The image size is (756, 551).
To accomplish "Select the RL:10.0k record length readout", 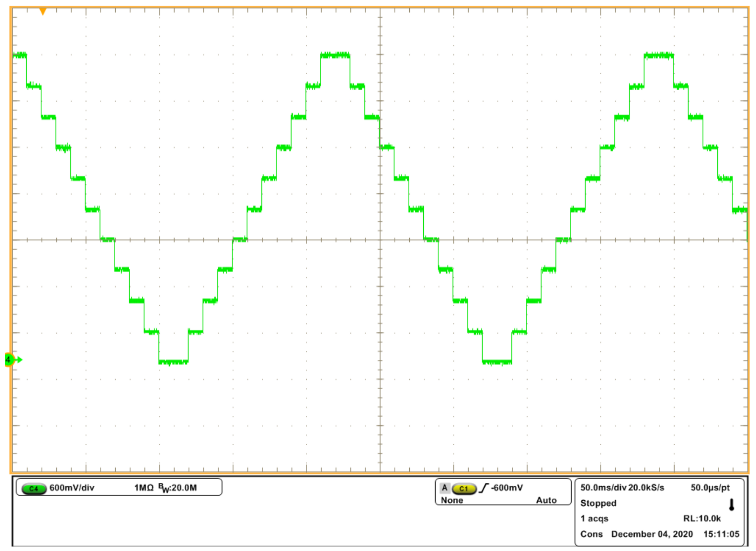I will click(x=702, y=519).
